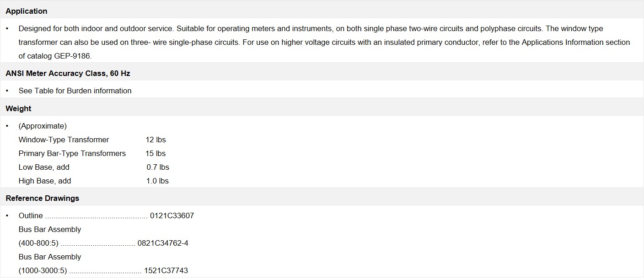Click the 'High Base, add' row
The width and height of the screenshot is (644, 280).
click(x=45, y=181)
